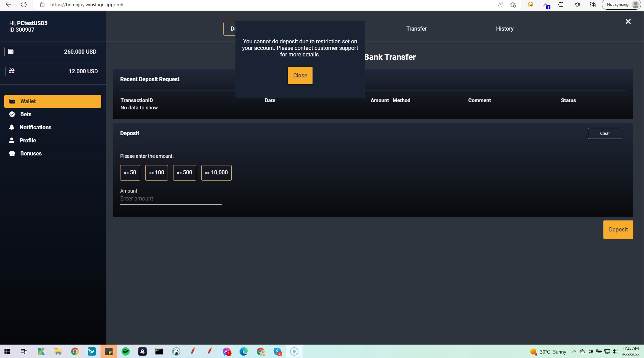Select the USD 10,000 preset amount
Image resolution: width=644 pixels, height=358 pixels.
[216, 173]
